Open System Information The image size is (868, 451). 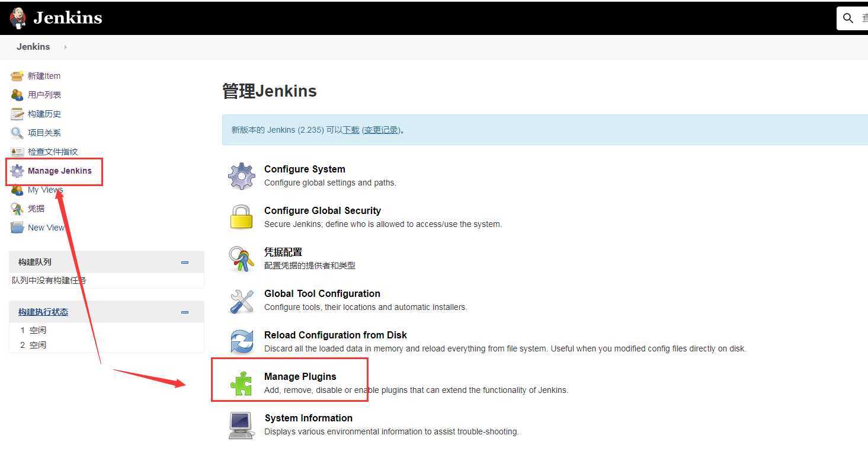309,418
